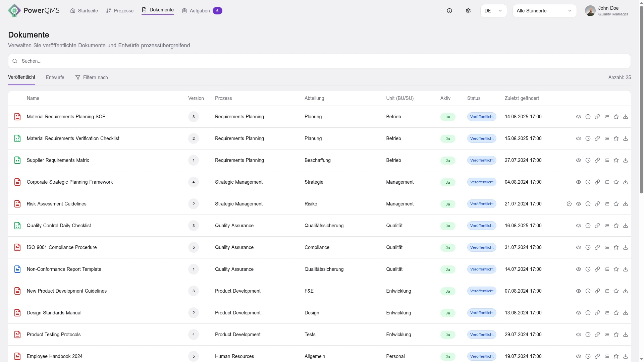The width and height of the screenshot is (644, 362).
Task: Star the New Product Development Guidelines
Action: pyautogui.click(x=616, y=291)
